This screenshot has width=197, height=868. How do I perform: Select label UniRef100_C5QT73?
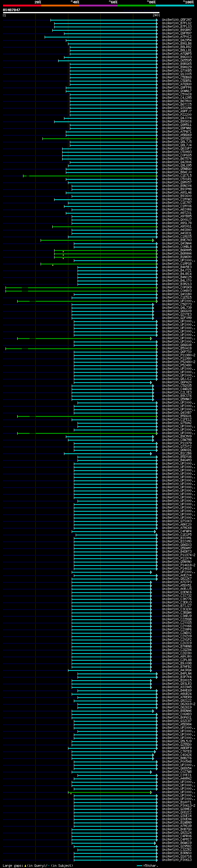coord(177,304)
